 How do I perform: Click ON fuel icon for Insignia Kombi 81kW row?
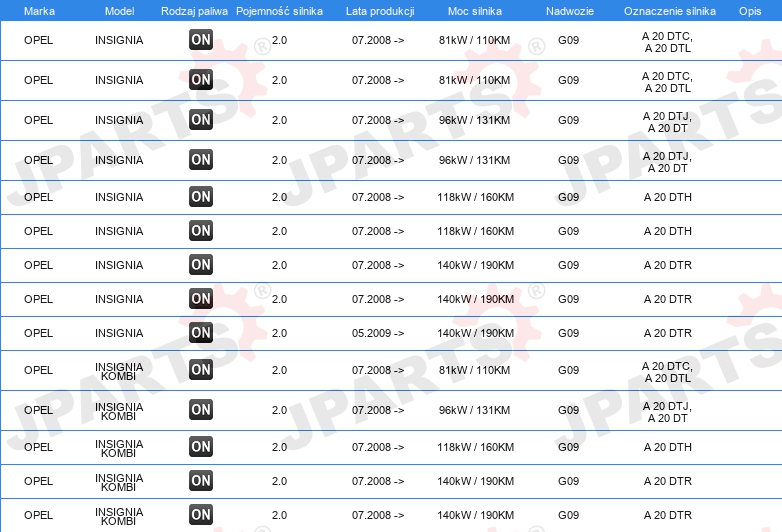coord(201,369)
